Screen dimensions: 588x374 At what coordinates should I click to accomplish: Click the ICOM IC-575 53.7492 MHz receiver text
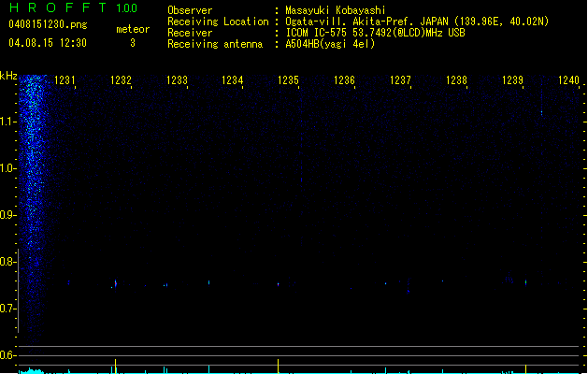click(x=375, y=33)
